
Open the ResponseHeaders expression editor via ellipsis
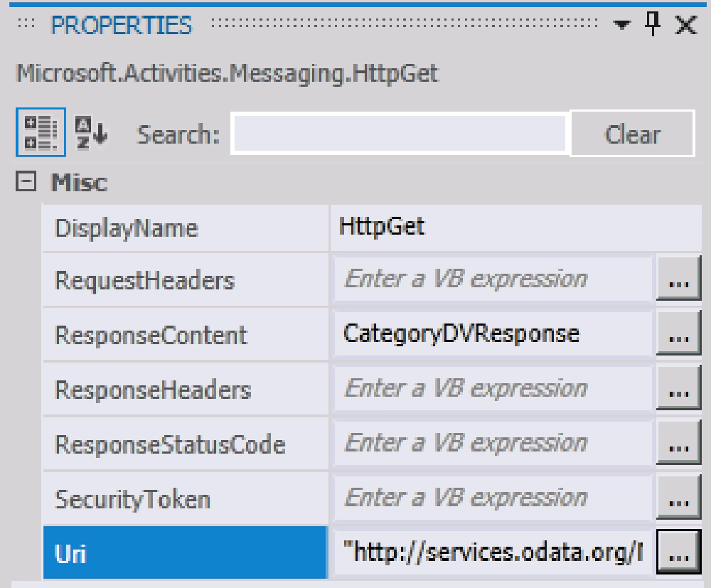coord(680,388)
